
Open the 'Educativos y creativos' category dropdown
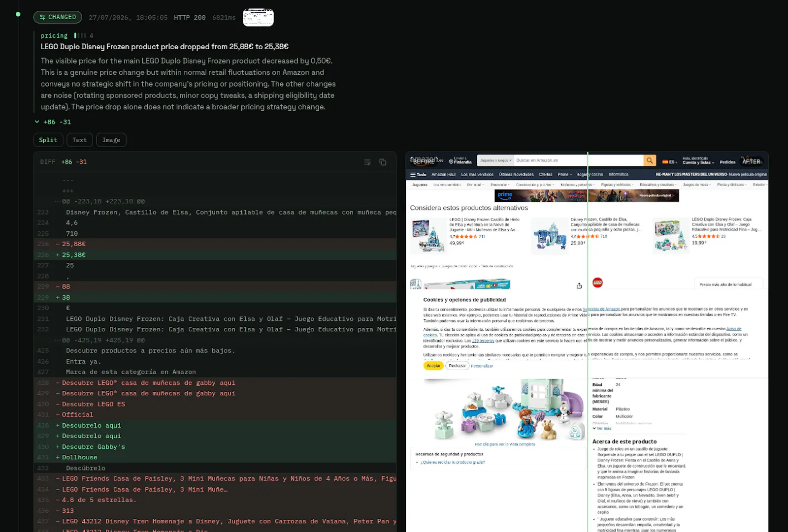658,185
